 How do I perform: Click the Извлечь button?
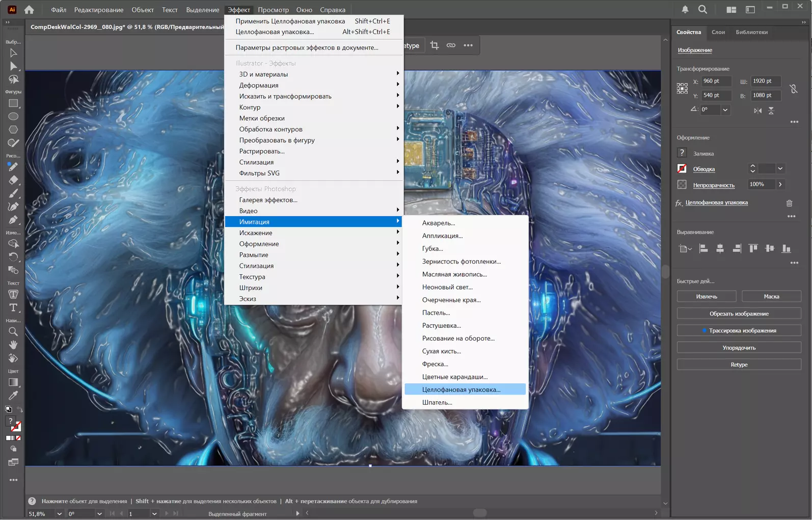pyautogui.click(x=707, y=296)
